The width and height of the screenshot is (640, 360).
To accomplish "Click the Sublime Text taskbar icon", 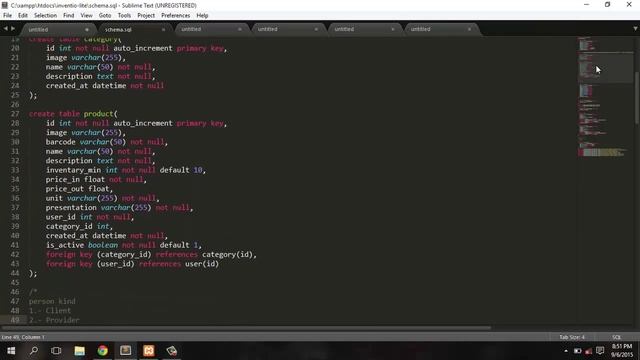I will click(126, 351).
